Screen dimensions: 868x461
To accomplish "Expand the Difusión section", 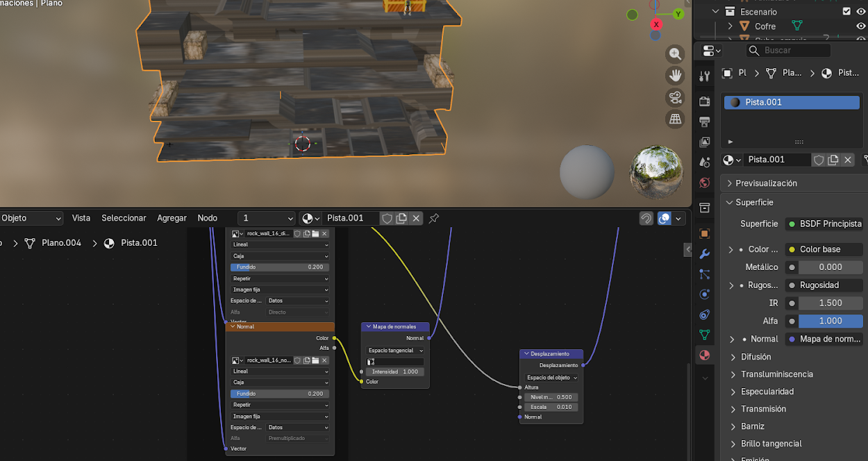I will click(731, 357).
